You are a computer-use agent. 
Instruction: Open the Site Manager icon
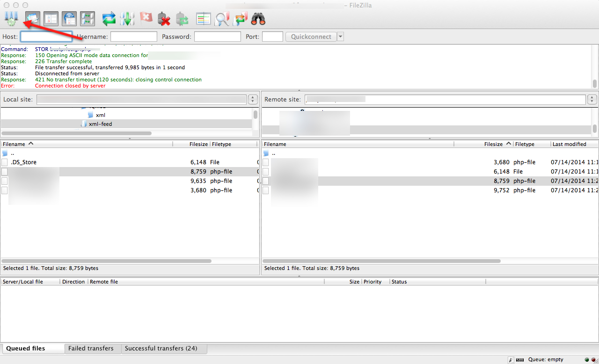tap(11, 19)
